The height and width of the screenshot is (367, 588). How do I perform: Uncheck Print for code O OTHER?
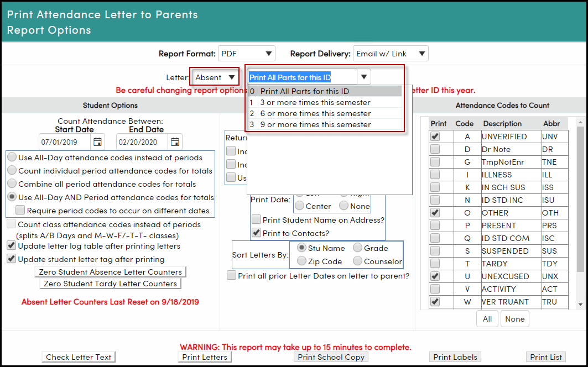click(x=435, y=213)
